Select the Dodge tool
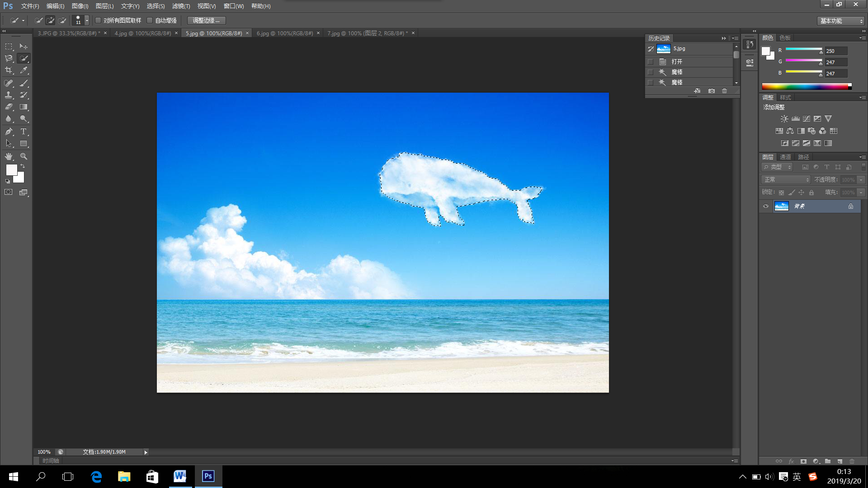The height and width of the screenshot is (488, 868). click(24, 119)
